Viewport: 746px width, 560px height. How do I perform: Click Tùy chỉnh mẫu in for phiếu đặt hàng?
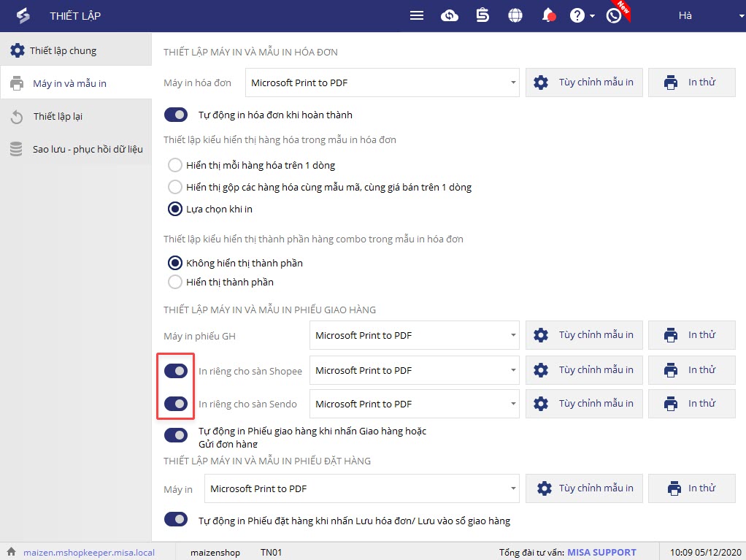coord(584,488)
